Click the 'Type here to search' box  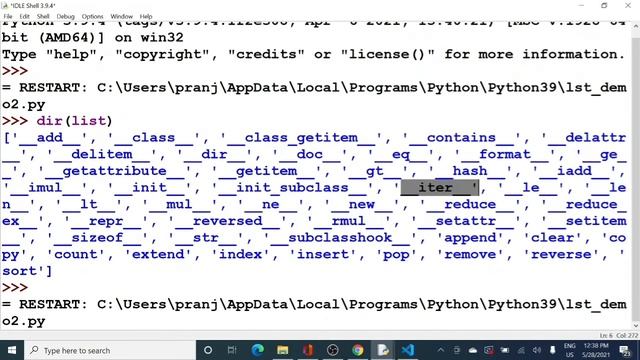tap(110, 350)
